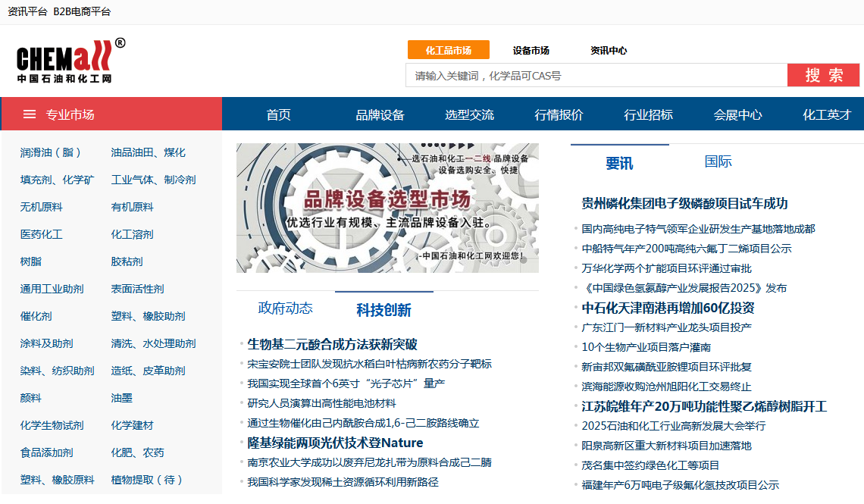This screenshot has height=504, width=864.
Task: Open the B2B电商平台 link
Action: pyautogui.click(x=81, y=11)
